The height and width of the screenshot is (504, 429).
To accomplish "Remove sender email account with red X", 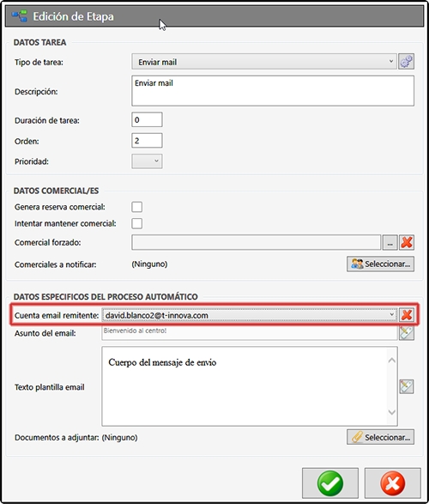I will [x=407, y=315].
